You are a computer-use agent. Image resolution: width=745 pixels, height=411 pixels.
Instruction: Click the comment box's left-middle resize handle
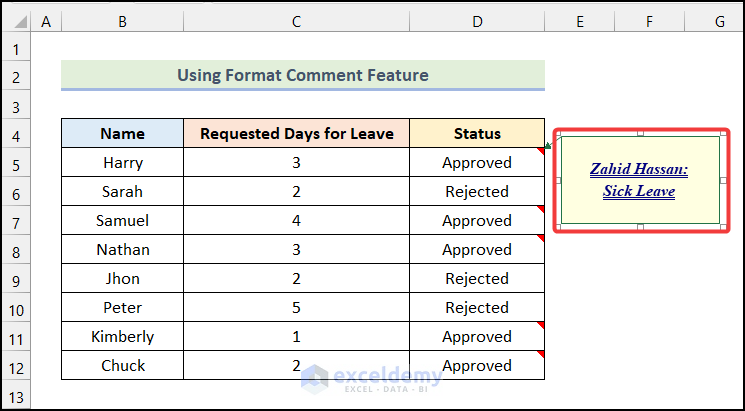tap(557, 180)
